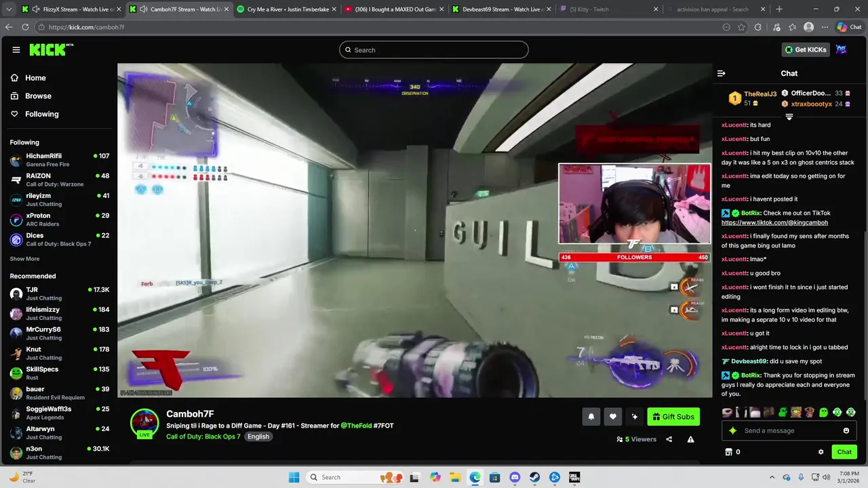The height and width of the screenshot is (488, 868).
Task: Switch to Kitty - Twitch tab
Action: pos(608,9)
